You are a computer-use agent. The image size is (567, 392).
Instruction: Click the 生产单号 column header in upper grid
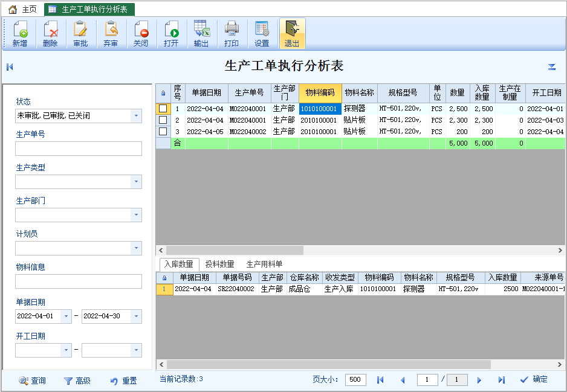tap(250, 93)
